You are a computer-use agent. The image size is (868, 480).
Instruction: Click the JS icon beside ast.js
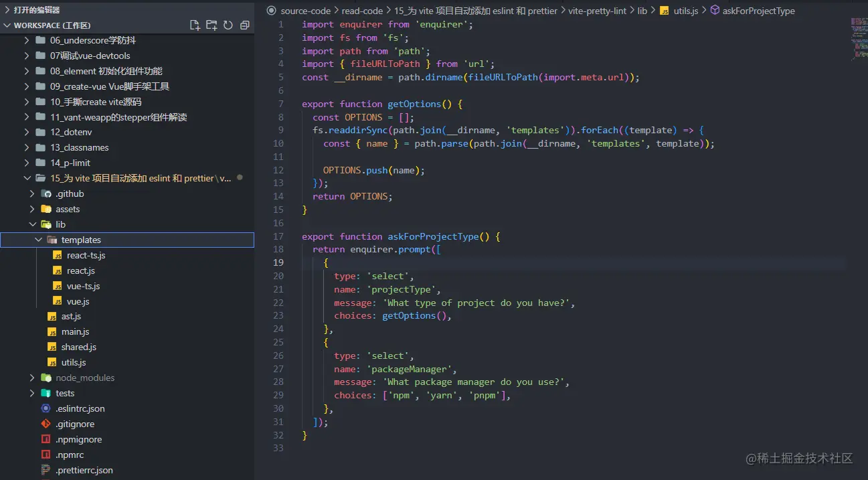[52, 317]
